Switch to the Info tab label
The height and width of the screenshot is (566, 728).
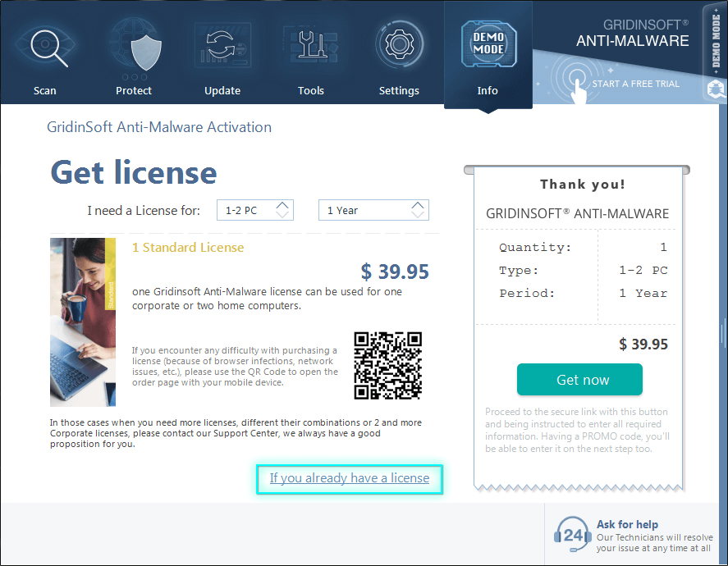point(488,90)
